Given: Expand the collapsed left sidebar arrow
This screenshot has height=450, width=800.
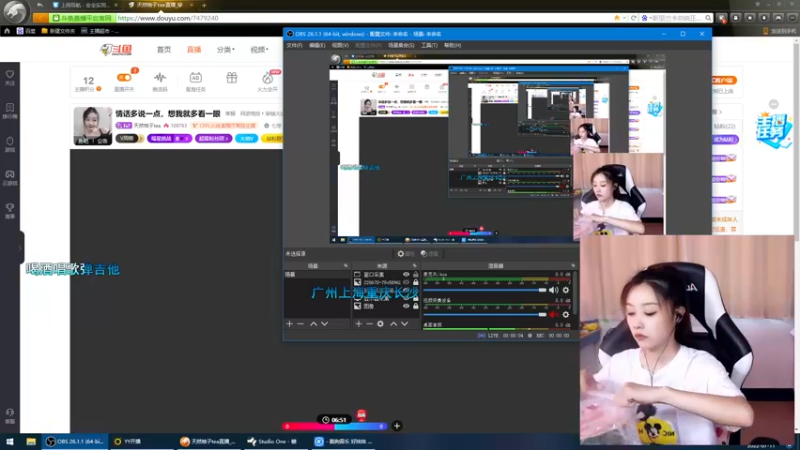Looking at the screenshot, I should (x=20, y=248).
